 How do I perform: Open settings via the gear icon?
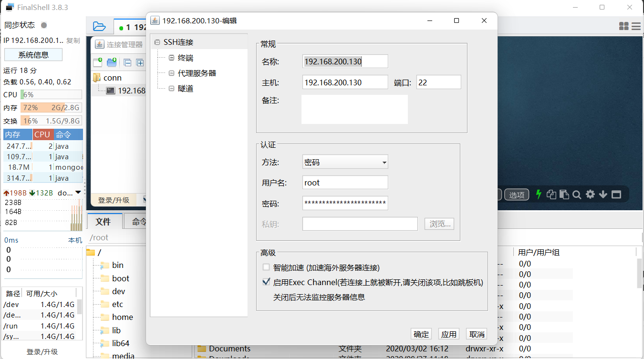(591, 194)
